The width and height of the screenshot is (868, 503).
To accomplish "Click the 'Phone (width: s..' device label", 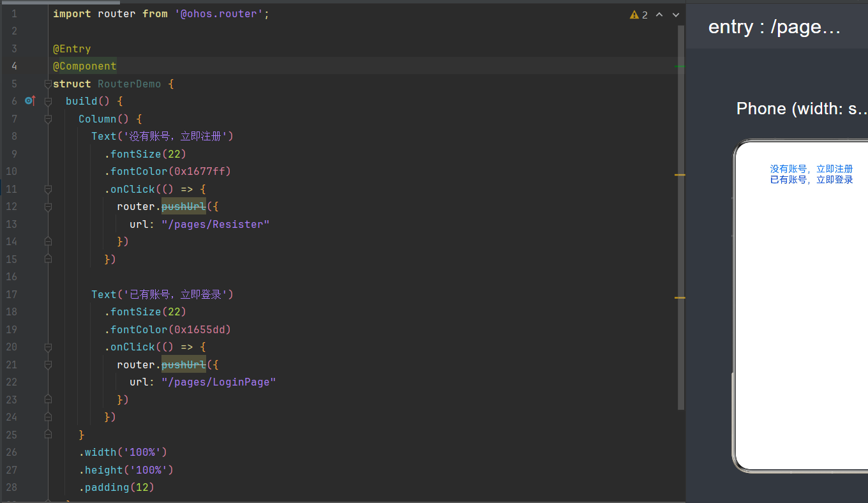I will tap(802, 109).
